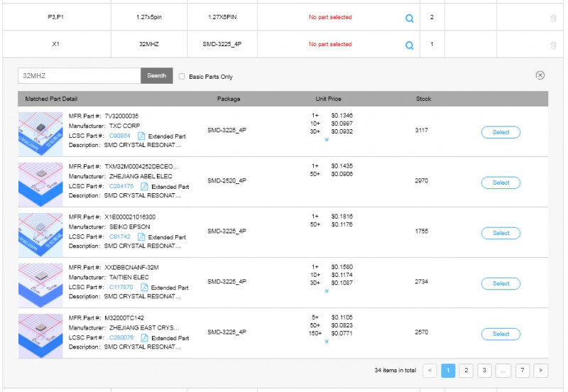568x392 pixels.
Task: Click thumbnail image of 7V32000035 crystal
Action: pos(40,131)
